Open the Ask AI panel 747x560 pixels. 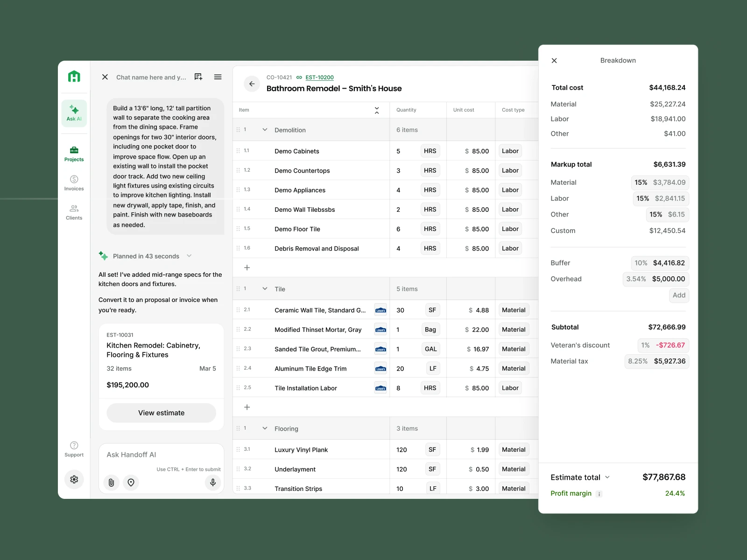point(74,113)
